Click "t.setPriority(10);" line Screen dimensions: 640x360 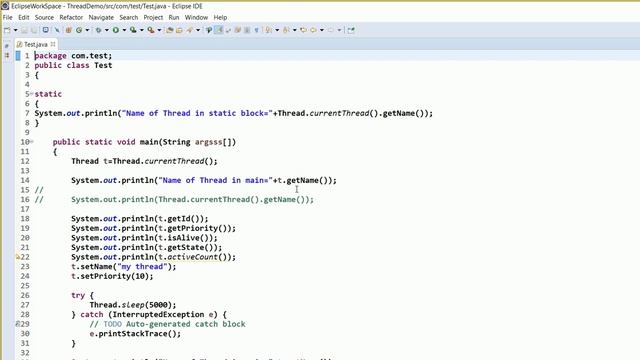[x=112, y=276]
